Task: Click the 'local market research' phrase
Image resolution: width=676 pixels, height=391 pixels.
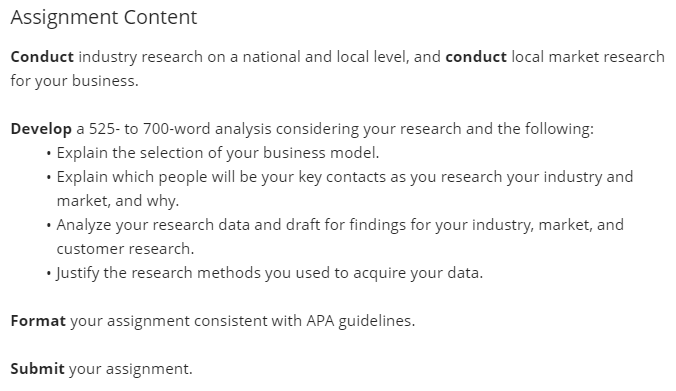Action: coord(588,57)
